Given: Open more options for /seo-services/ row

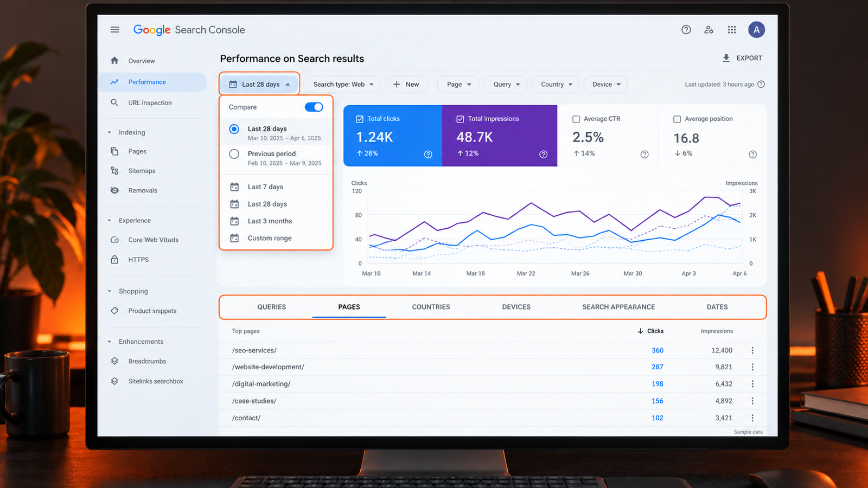Looking at the screenshot, I should point(752,350).
